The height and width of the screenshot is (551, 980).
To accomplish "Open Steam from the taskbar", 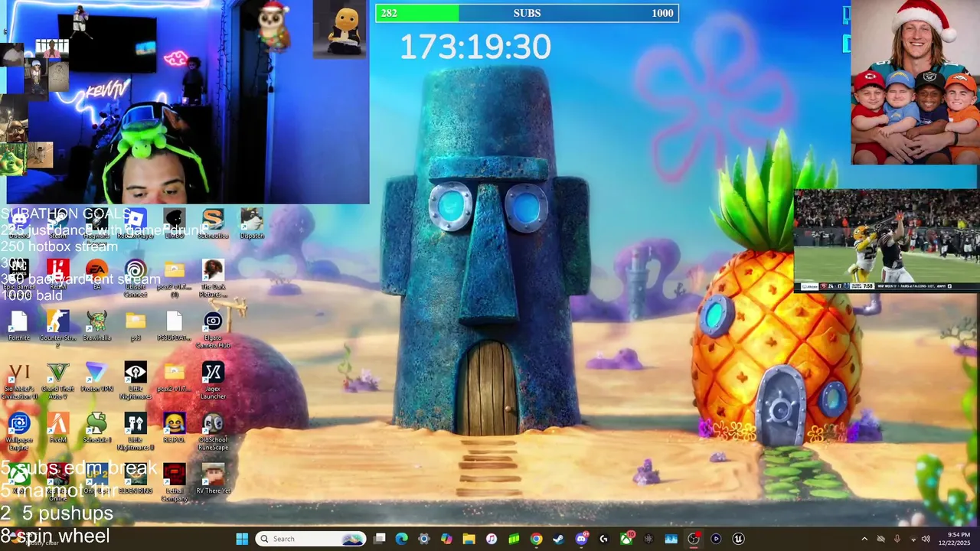I will 559,539.
